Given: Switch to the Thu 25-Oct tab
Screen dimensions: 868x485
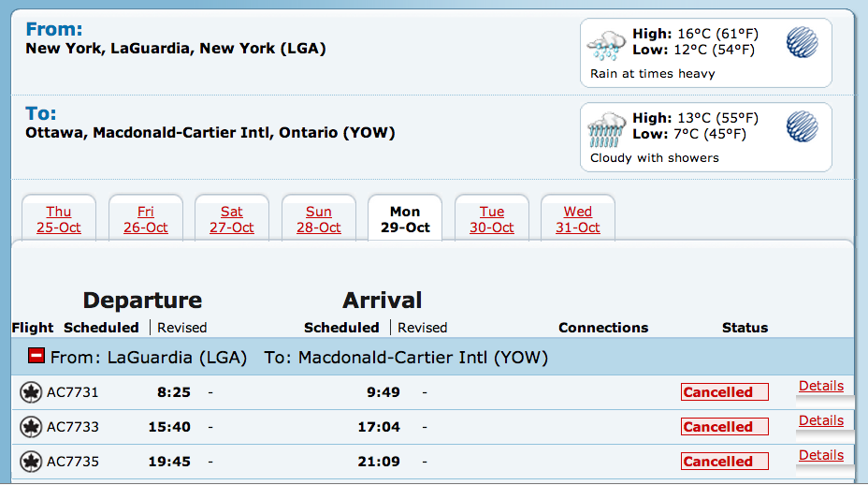Looking at the screenshot, I should [x=59, y=220].
